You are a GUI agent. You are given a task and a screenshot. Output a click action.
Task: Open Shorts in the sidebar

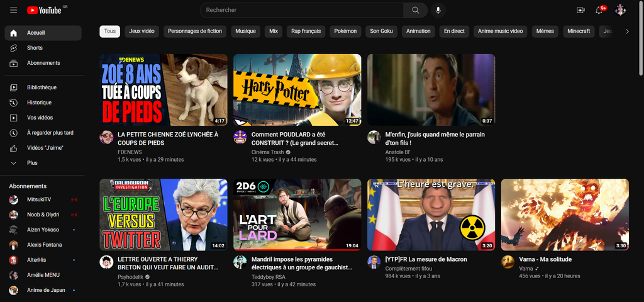coord(35,48)
